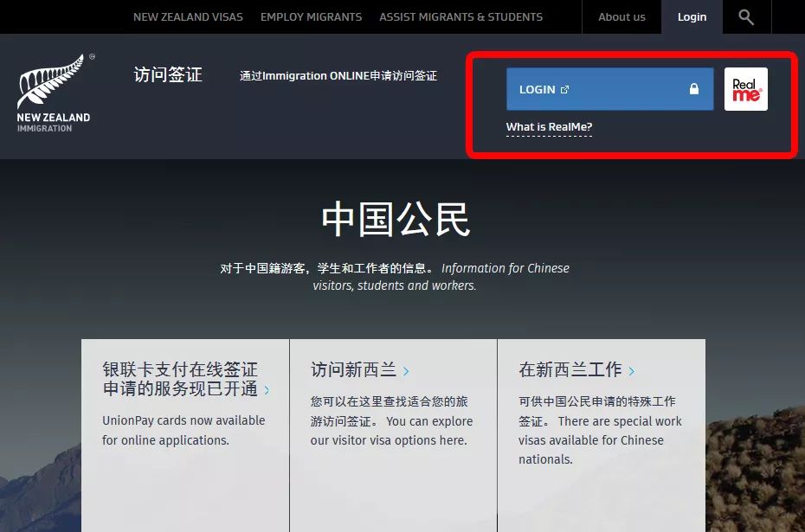The image size is (805, 532).
Task: Open the What is RealMe? link
Action: tap(549, 126)
